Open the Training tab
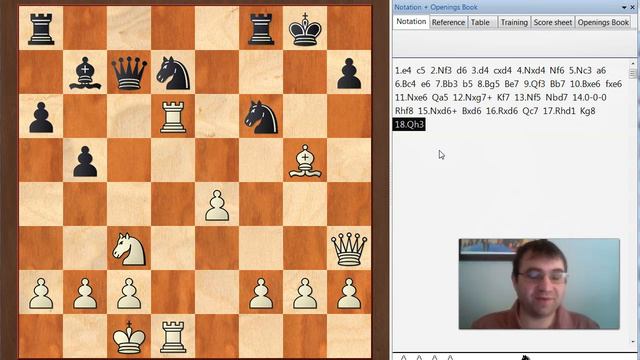The width and height of the screenshot is (640, 360). (514, 22)
